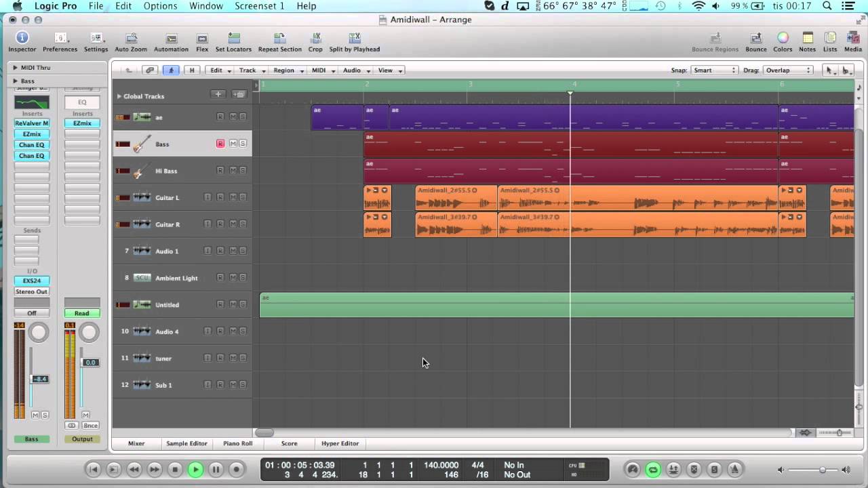Open the View local menu

389,70
